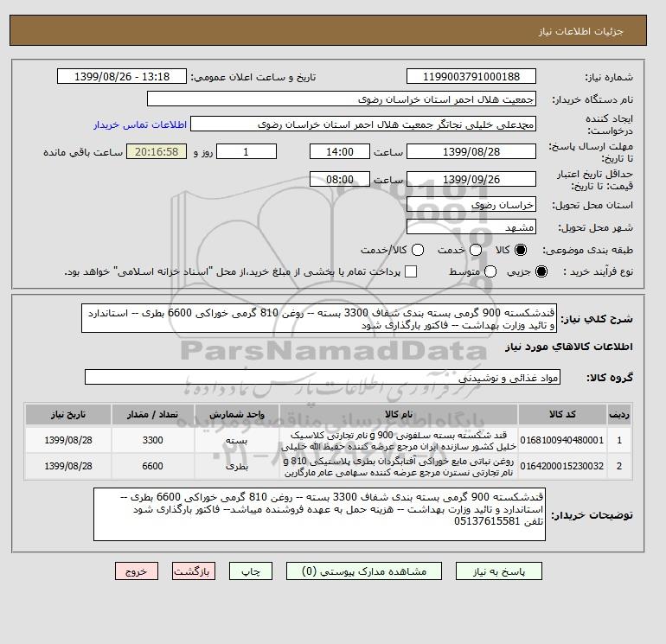Click the گروه کالا field مواد غذائی و نوشیدنی
Viewport: 666px width, 644px height.
(x=323, y=378)
